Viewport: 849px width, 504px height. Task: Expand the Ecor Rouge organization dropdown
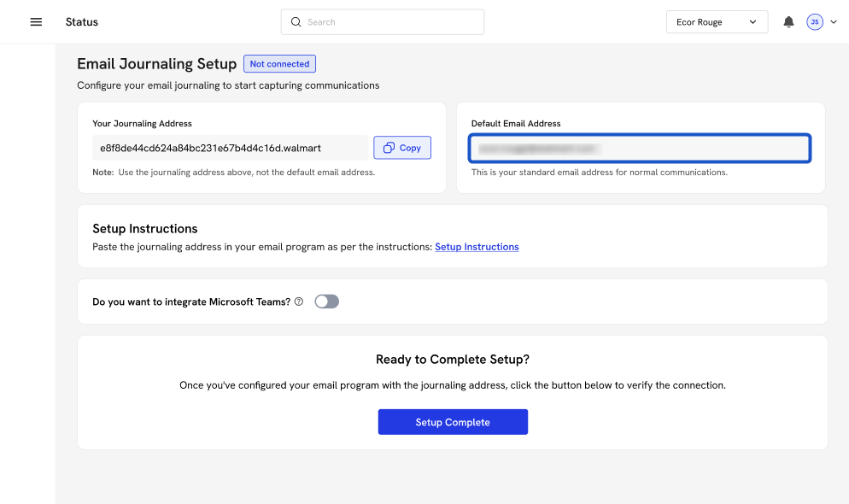[716, 22]
